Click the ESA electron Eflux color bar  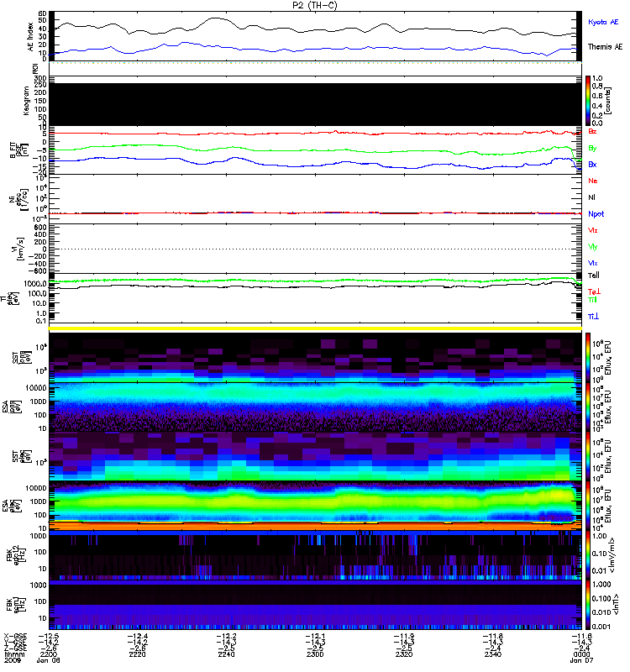(x=588, y=506)
